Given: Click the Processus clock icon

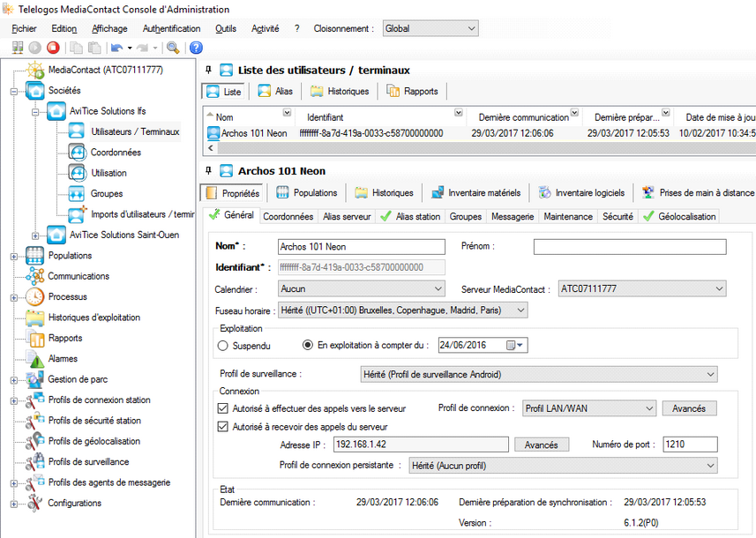Looking at the screenshot, I should click(35, 297).
